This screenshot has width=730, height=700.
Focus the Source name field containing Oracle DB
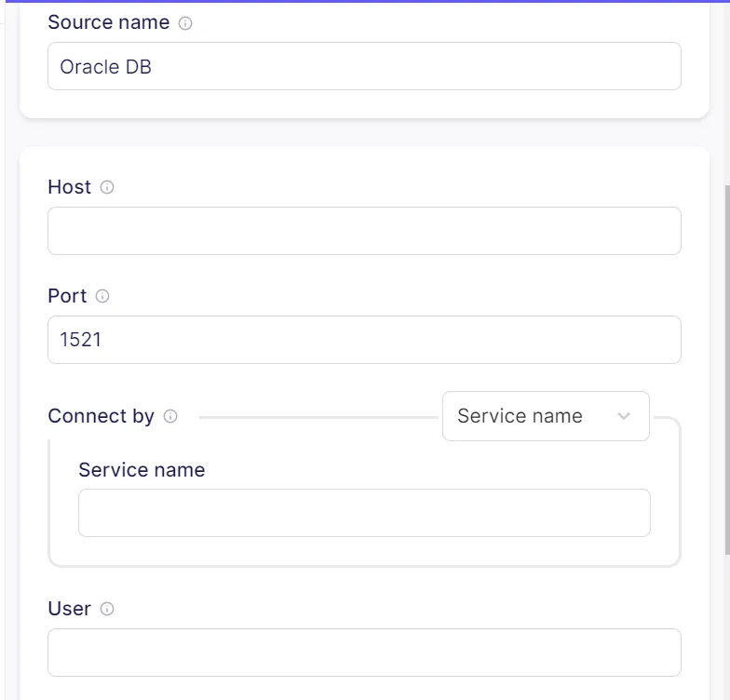tap(364, 66)
